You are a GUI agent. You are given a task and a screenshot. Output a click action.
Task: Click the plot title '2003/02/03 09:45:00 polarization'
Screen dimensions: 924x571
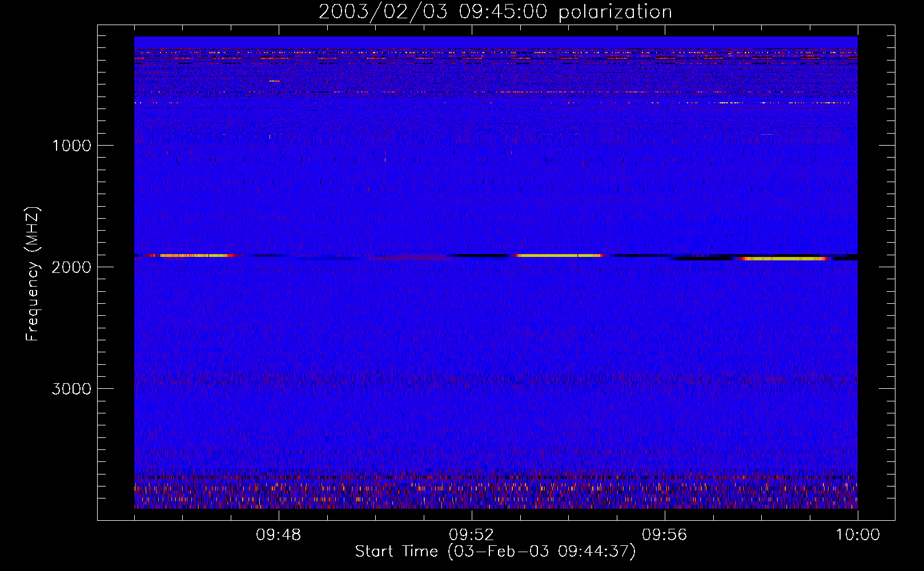tap(495, 11)
